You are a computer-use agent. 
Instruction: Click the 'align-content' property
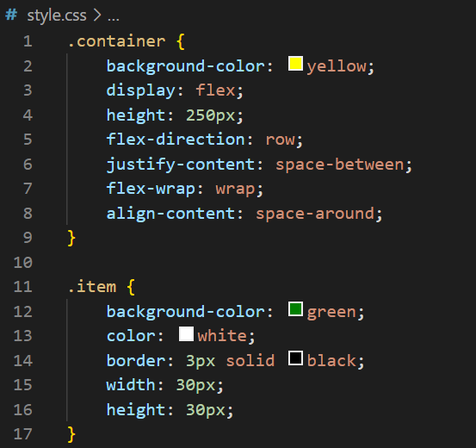coord(170,214)
